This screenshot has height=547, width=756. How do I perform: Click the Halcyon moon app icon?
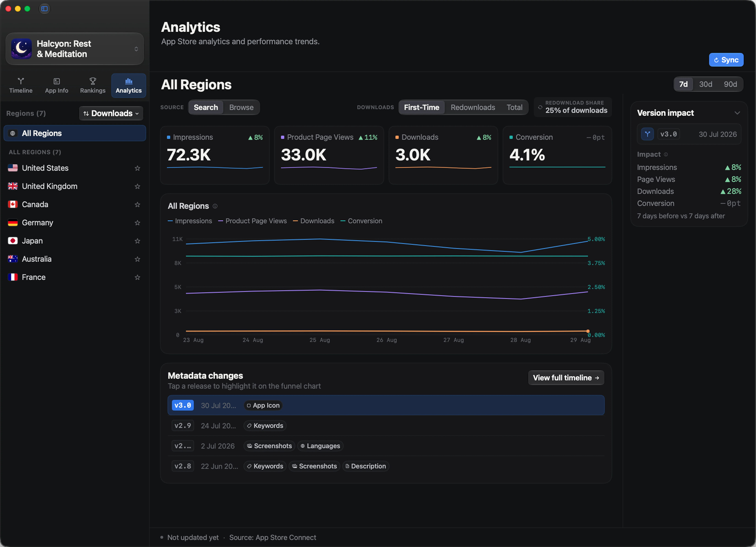coord(21,49)
